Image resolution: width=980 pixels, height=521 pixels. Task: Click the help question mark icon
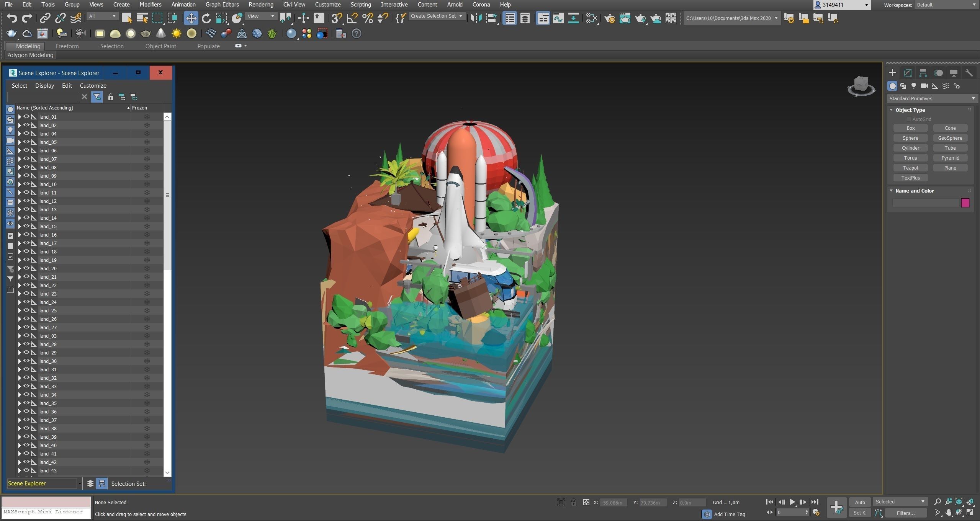tap(356, 34)
